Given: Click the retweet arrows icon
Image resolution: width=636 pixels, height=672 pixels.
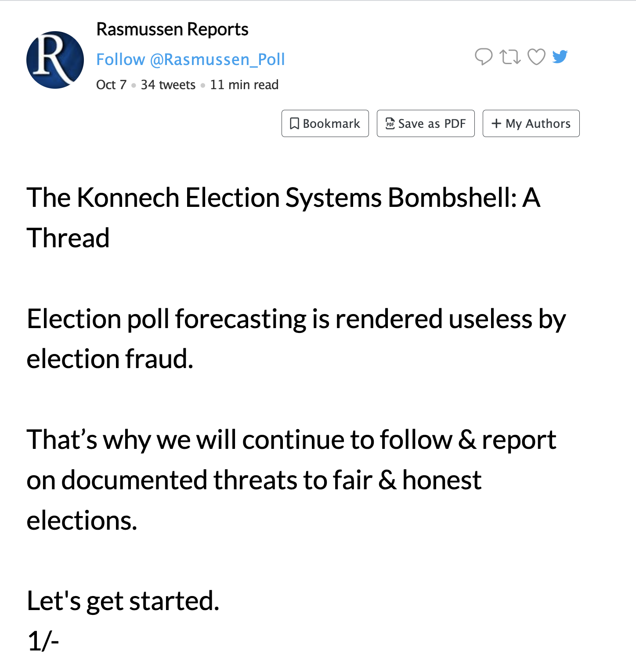Looking at the screenshot, I should [x=510, y=57].
